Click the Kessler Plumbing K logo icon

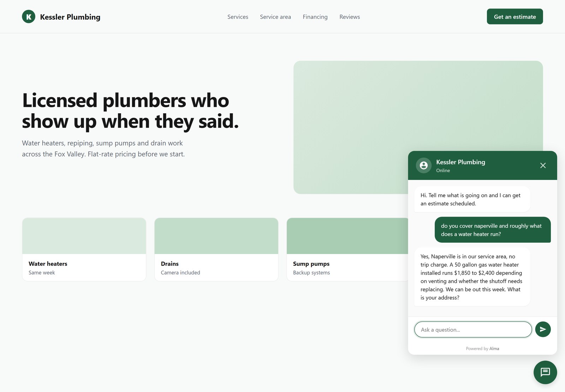29,17
